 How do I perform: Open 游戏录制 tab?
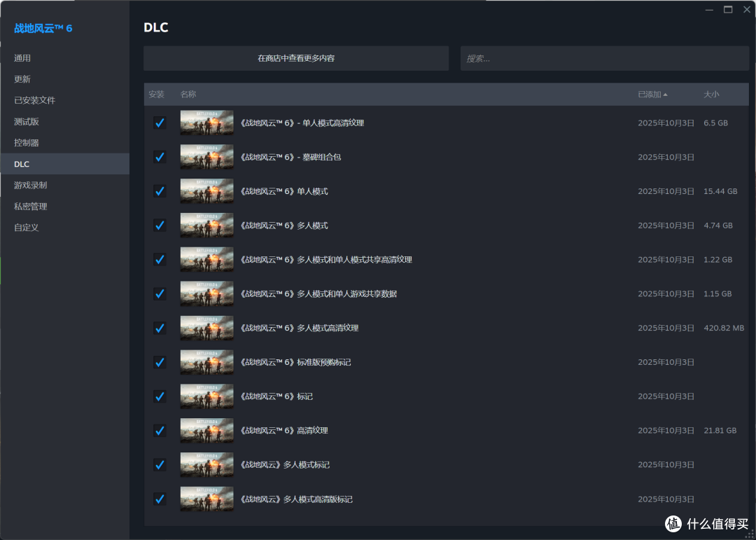(64, 186)
